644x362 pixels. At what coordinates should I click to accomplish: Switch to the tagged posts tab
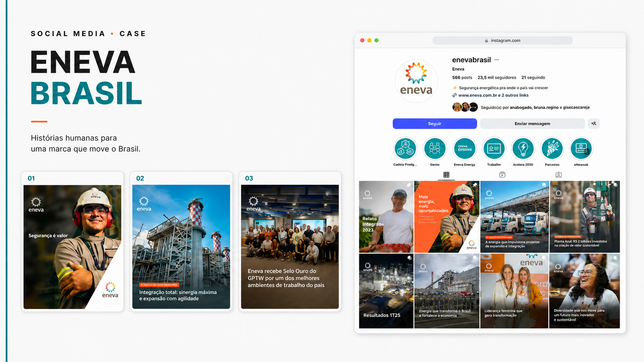click(558, 175)
